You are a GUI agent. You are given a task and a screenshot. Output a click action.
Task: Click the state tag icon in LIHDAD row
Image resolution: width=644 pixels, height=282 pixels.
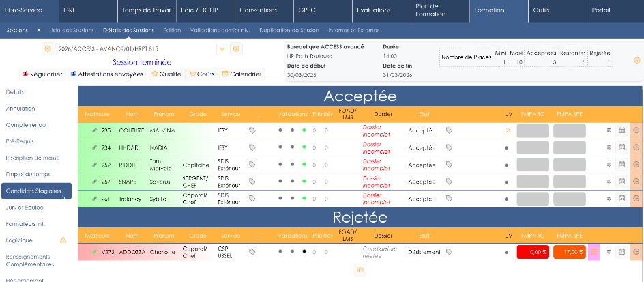450,147
